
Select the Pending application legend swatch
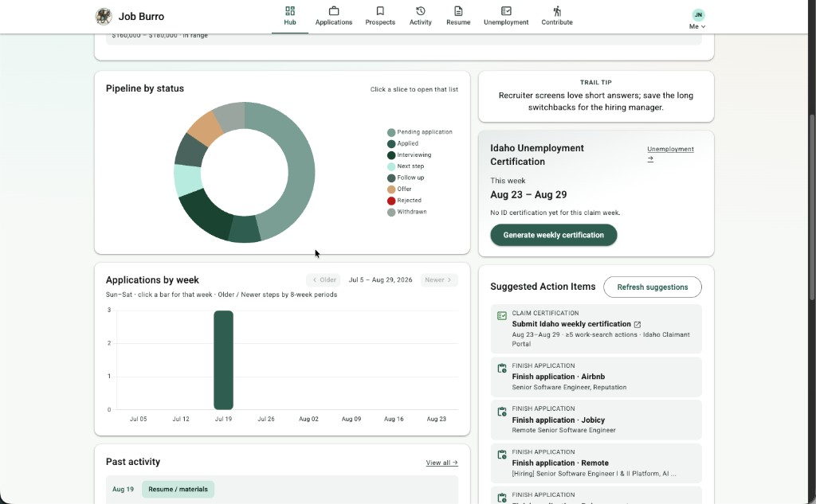click(391, 133)
